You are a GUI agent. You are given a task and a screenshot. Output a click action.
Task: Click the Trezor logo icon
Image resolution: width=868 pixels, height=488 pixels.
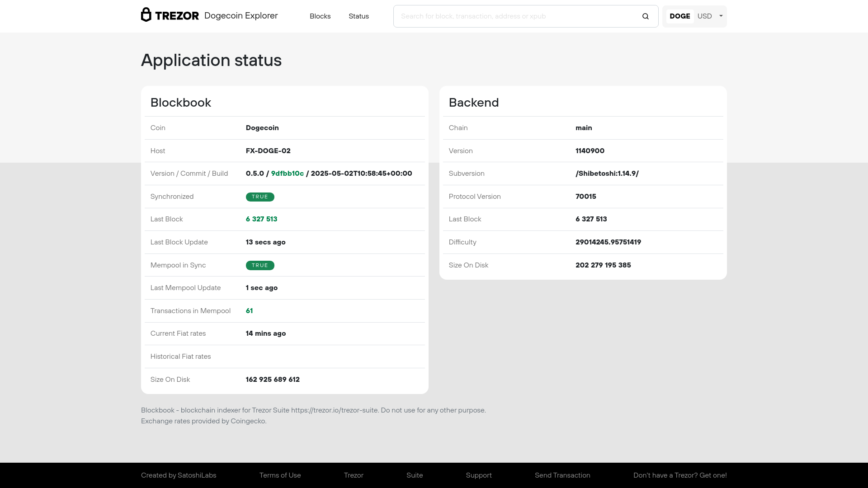tap(170, 15)
